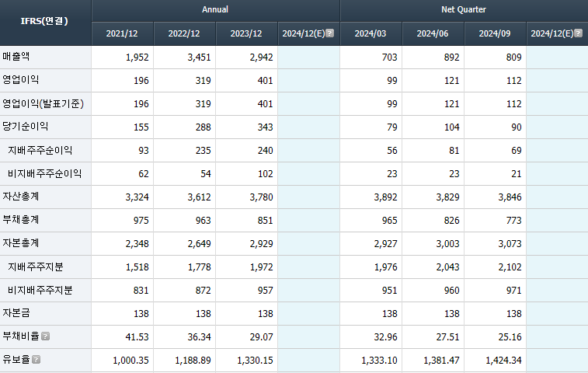This screenshot has width=588, height=373.
Task: Select the Net Quarter header tab
Action: (464, 10)
